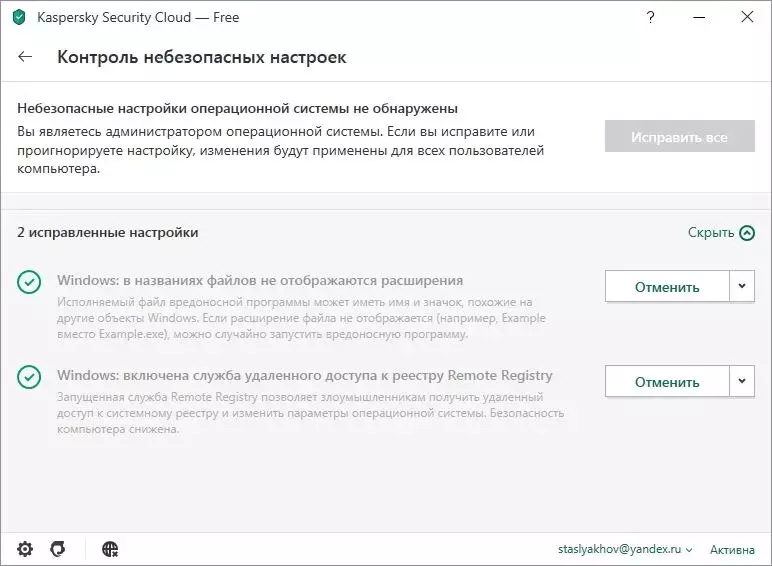The width and height of the screenshot is (772, 566).
Task: Minimize the Kaspersky window
Action: tap(699, 17)
